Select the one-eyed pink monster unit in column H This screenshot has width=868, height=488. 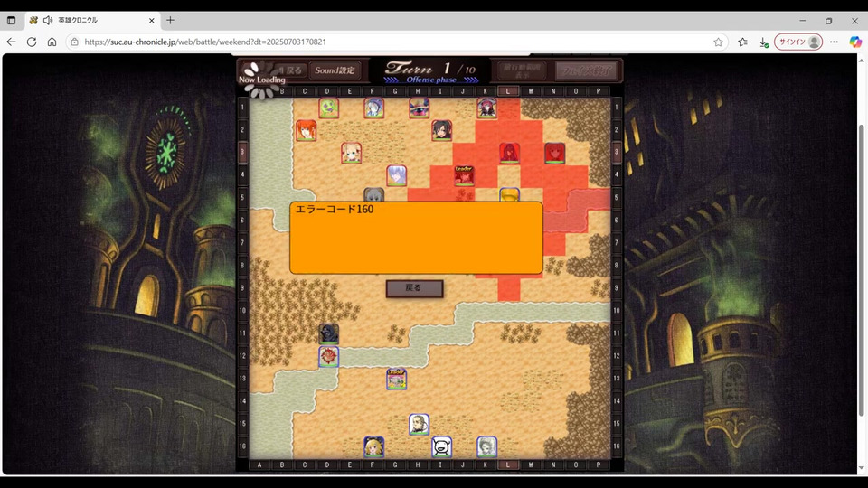click(419, 108)
